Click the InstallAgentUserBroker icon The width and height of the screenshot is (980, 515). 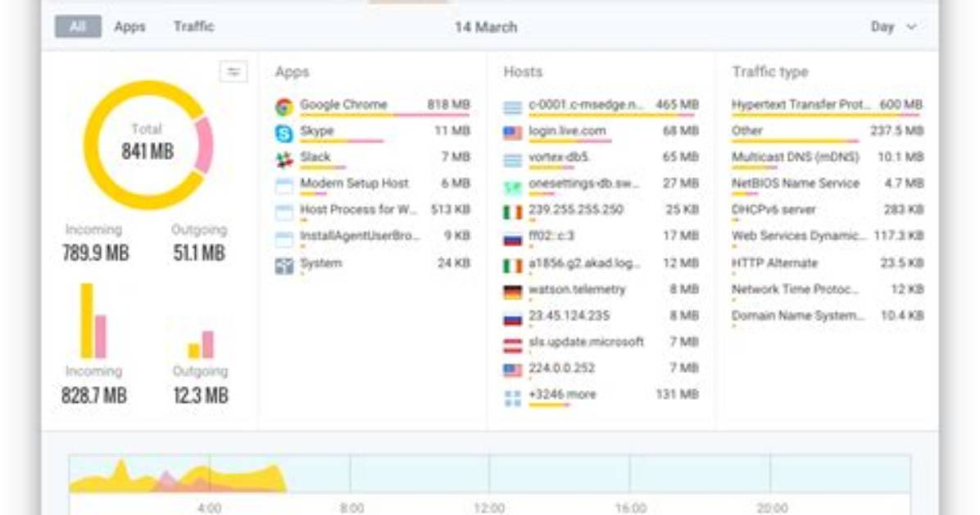coord(284,239)
